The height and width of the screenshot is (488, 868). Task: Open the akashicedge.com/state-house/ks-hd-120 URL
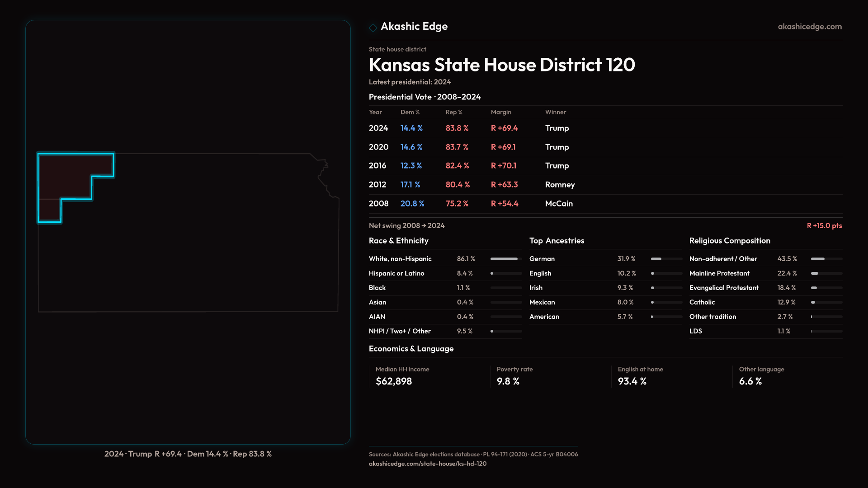click(x=427, y=464)
